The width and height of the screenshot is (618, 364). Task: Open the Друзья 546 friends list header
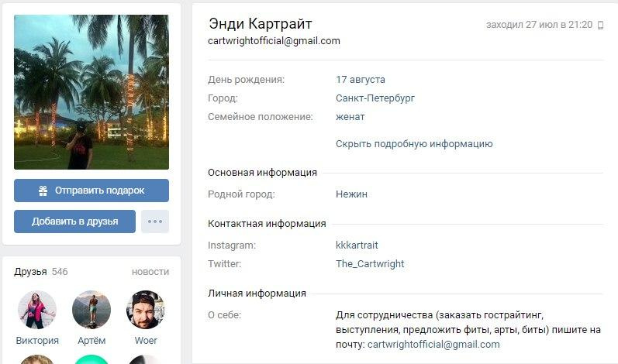(x=40, y=272)
